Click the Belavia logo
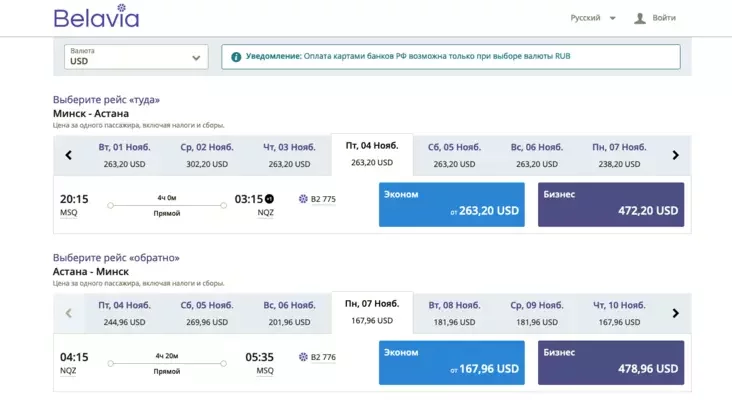 click(x=96, y=17)
